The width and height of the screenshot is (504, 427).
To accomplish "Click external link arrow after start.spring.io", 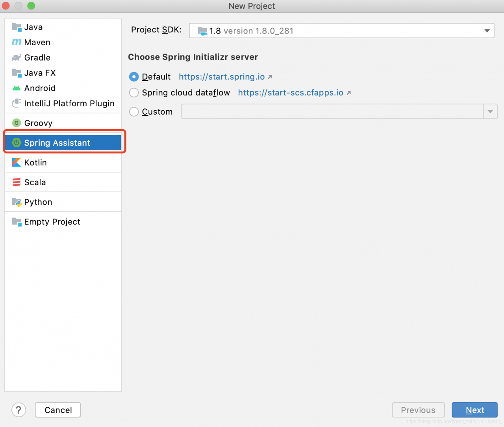I will point(270,77).
